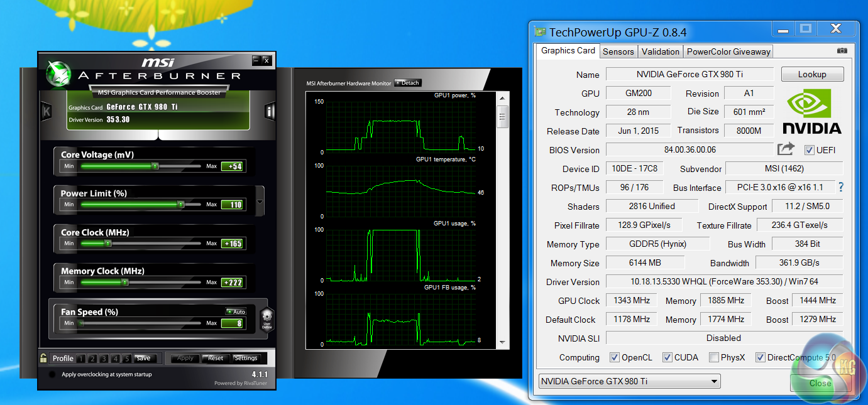Click the Fan Speed value field showing 8
868x405 pixels.
(x=232, y=323)
